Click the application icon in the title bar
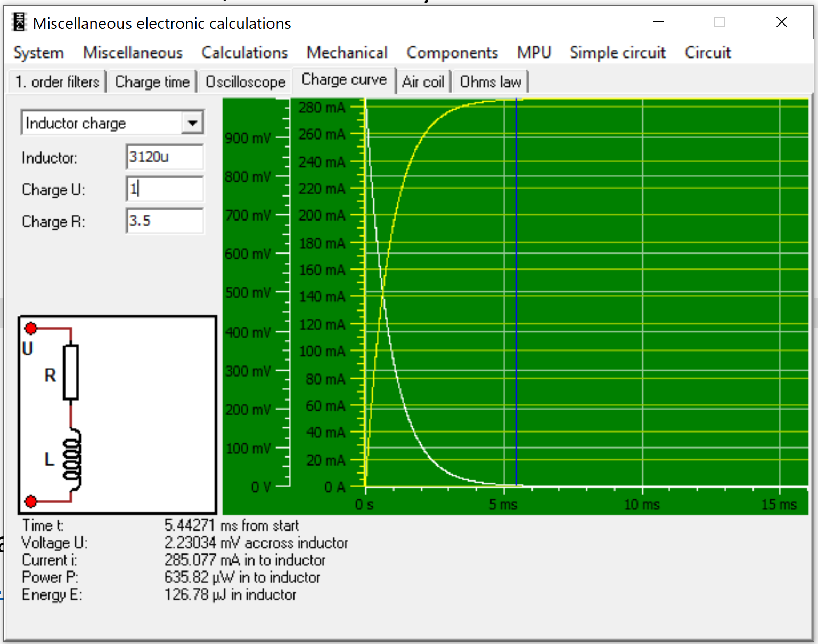Image resolution: width=818 pixels, height=644 pixels. click(x=19, y=22)
